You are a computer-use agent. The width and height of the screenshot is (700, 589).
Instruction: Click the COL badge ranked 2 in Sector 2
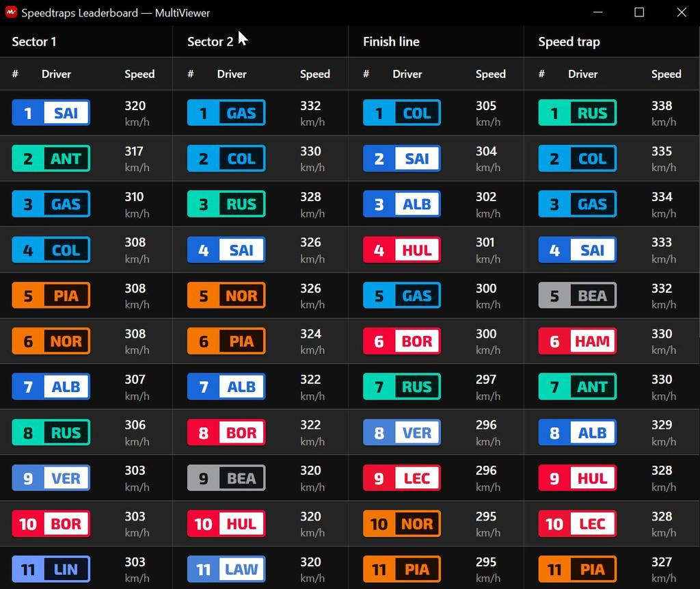(226, 158)
